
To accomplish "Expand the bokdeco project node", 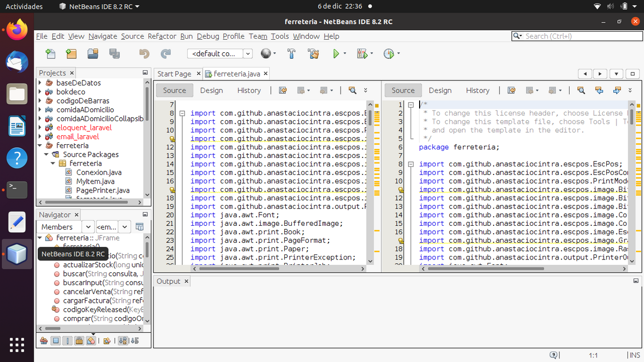I will tap(40, 92).
